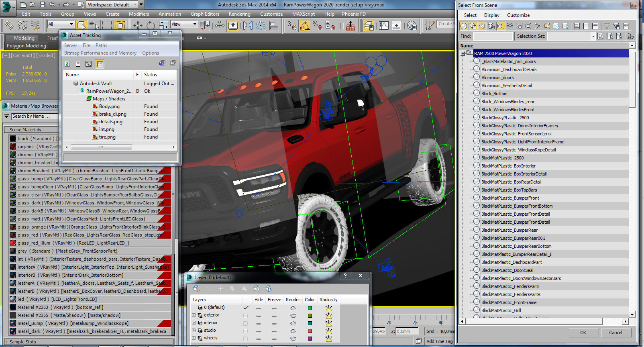Check the interior layer current checkbox
644x347 pixels.
tap(245, 323)
